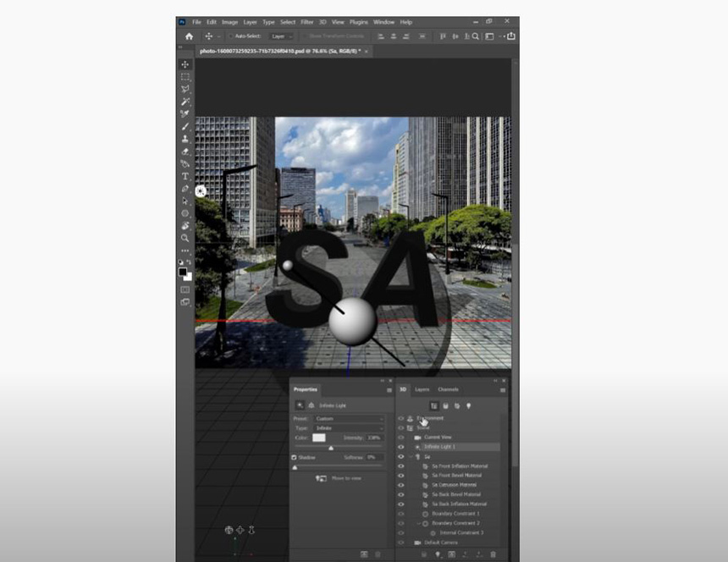Adjust the Intensity slider handle
Screen dimensions: 728x562
click(331, 448)
